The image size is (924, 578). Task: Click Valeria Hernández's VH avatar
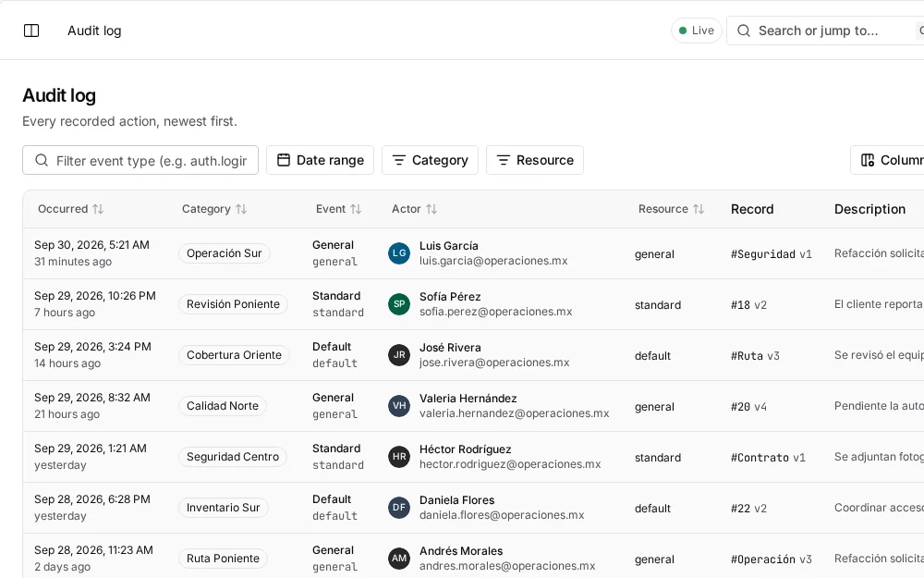399,406
